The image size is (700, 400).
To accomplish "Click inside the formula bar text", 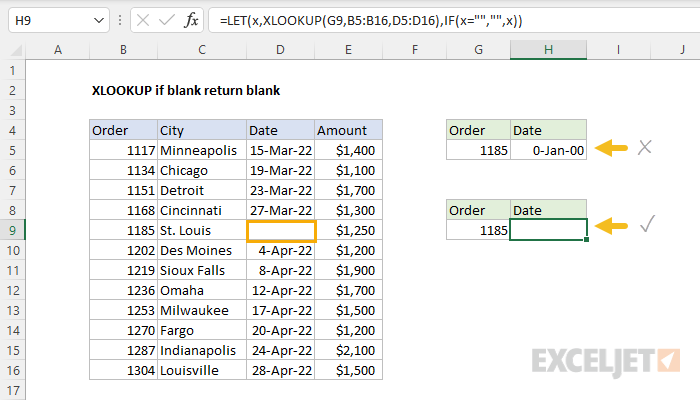I will pos(450,20).
